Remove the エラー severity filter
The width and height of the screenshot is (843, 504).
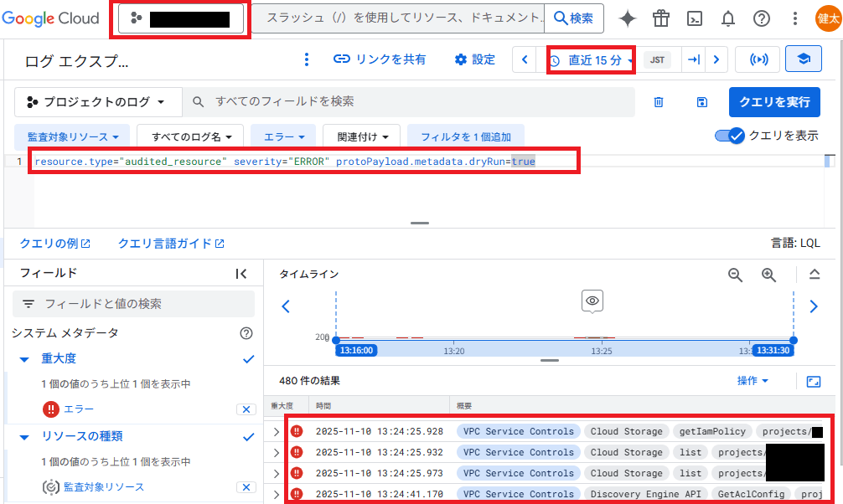[246, 409]
